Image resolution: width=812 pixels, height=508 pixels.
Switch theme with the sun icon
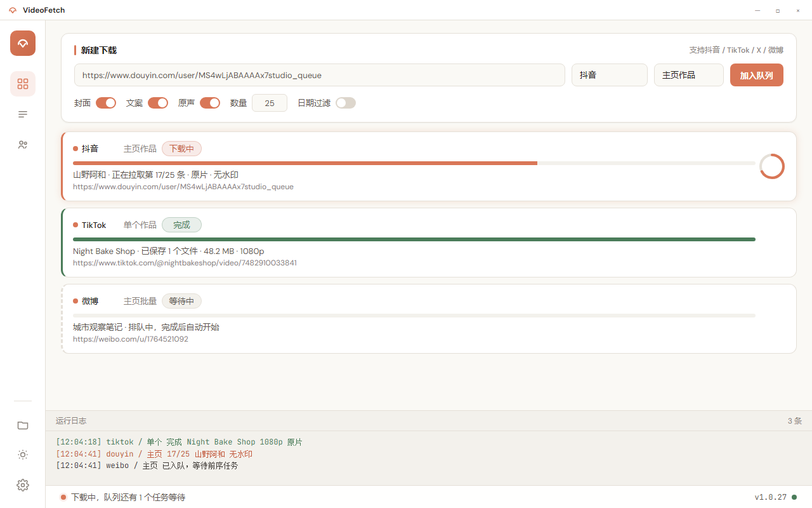tap(23, 455)
